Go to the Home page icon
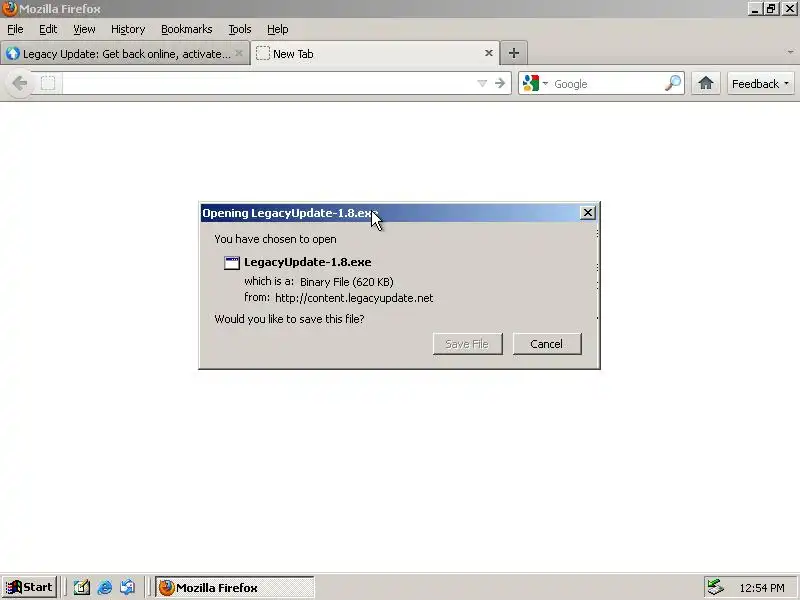This screenshot has height=600, width=800. coord(706,83)
